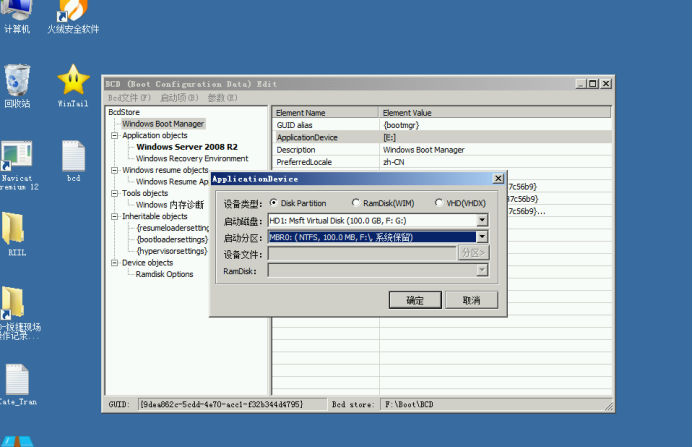Open the 火绒安全软件 desktop shortcut

[73, 12]
